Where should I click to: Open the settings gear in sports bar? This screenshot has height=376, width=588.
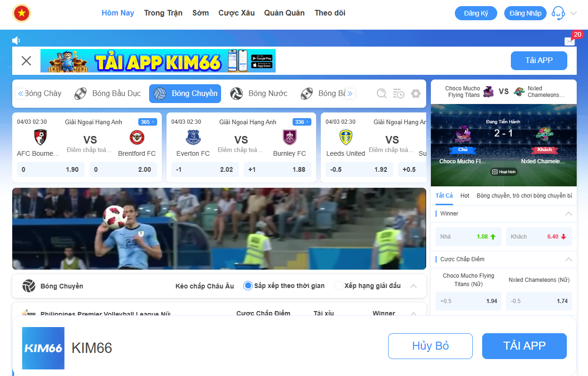[x=415, y=94]
